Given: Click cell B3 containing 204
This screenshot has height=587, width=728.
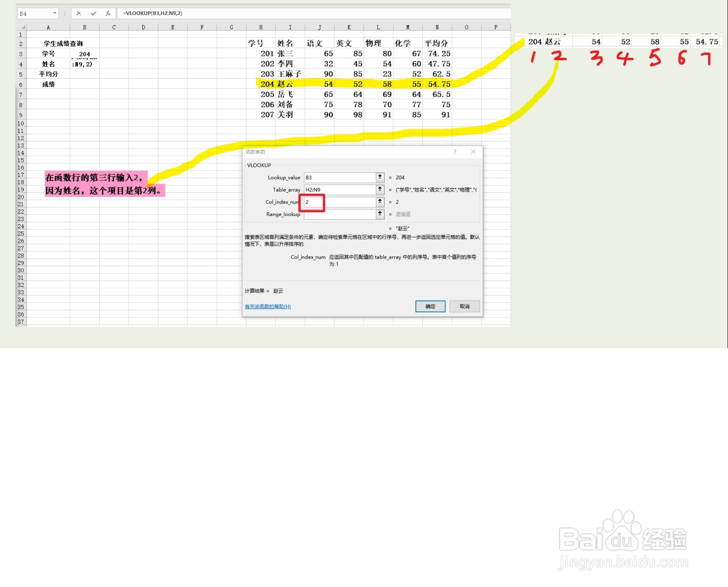Looking at the screenshot, I should pos(85,54).
